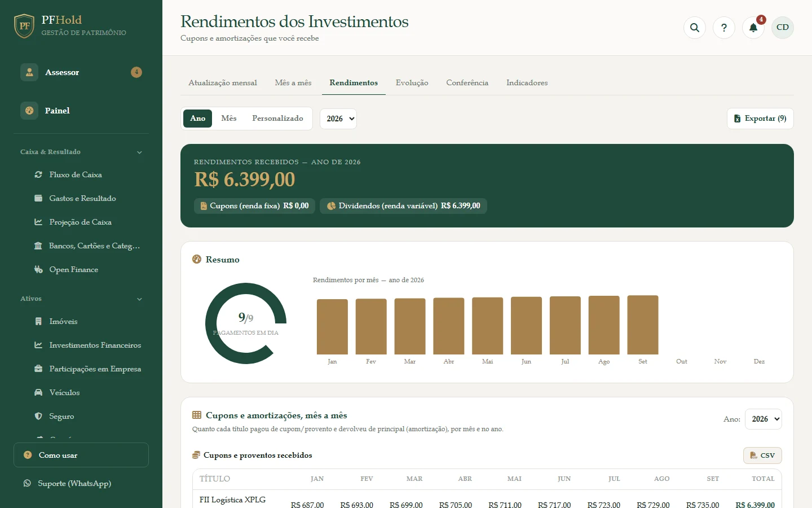Click the R$ 687,00 January cell
Image resolution: width=812 pixels, height=508 pixels.
click(307, 505)
